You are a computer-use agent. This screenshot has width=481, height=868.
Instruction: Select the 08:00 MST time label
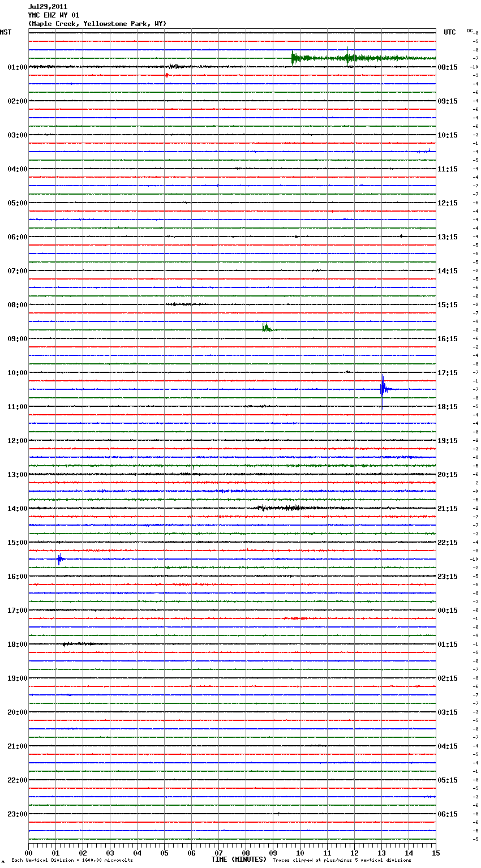click(x=18, y=305)
